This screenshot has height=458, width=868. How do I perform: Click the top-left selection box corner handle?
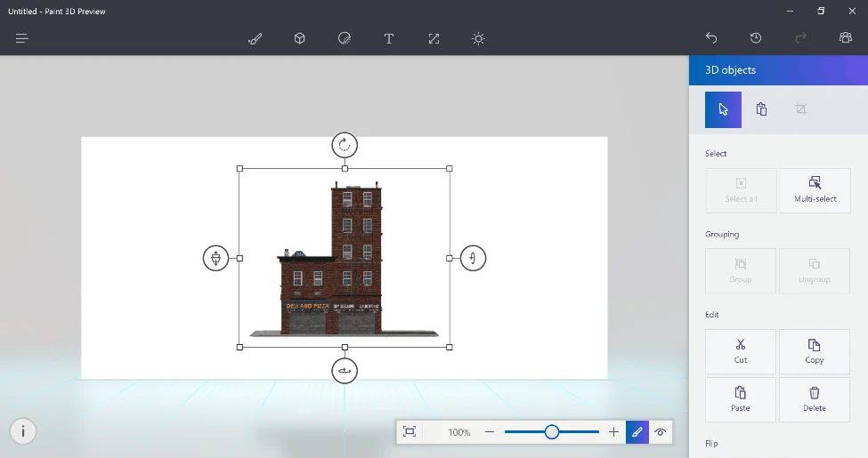click(239, 168)
